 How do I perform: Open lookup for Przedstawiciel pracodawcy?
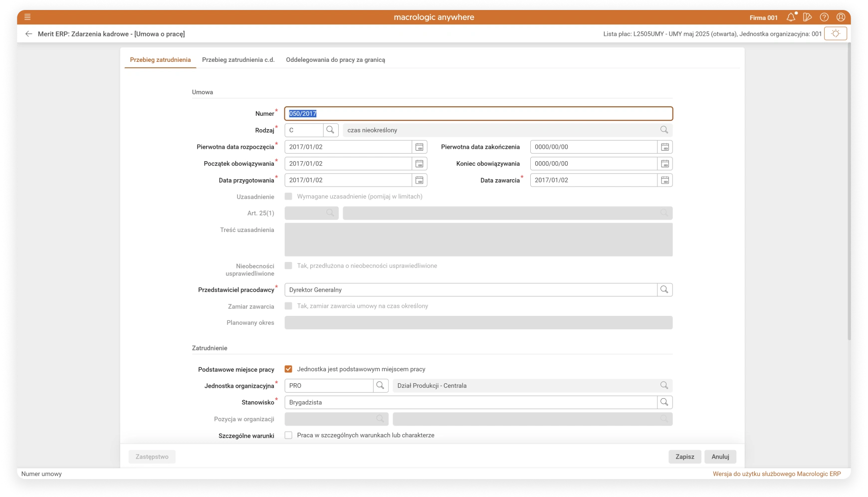point(664,290)
